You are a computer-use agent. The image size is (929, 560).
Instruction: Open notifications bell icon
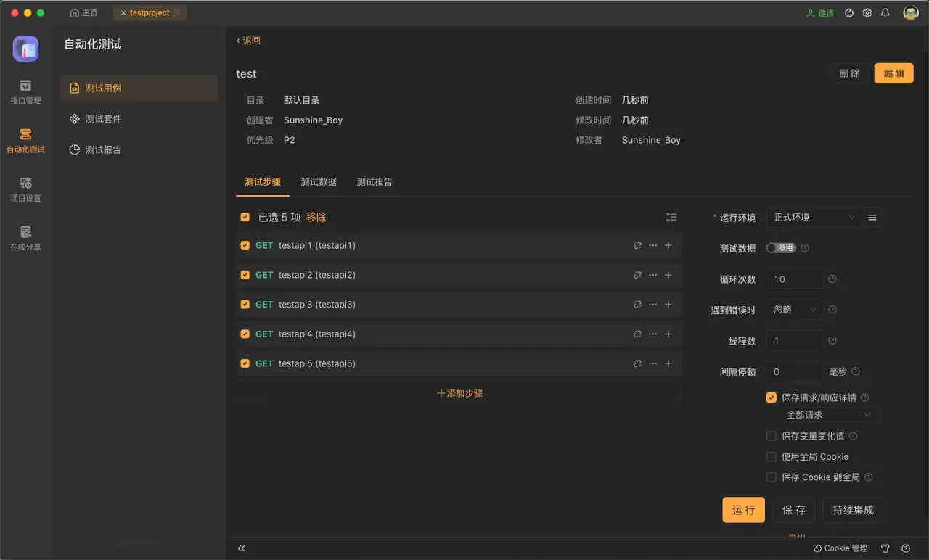point(885,13)
